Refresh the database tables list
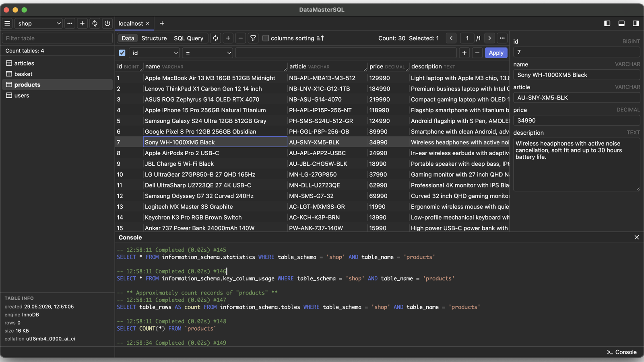Viewport: 644px width, 362px height. point(95,23)
